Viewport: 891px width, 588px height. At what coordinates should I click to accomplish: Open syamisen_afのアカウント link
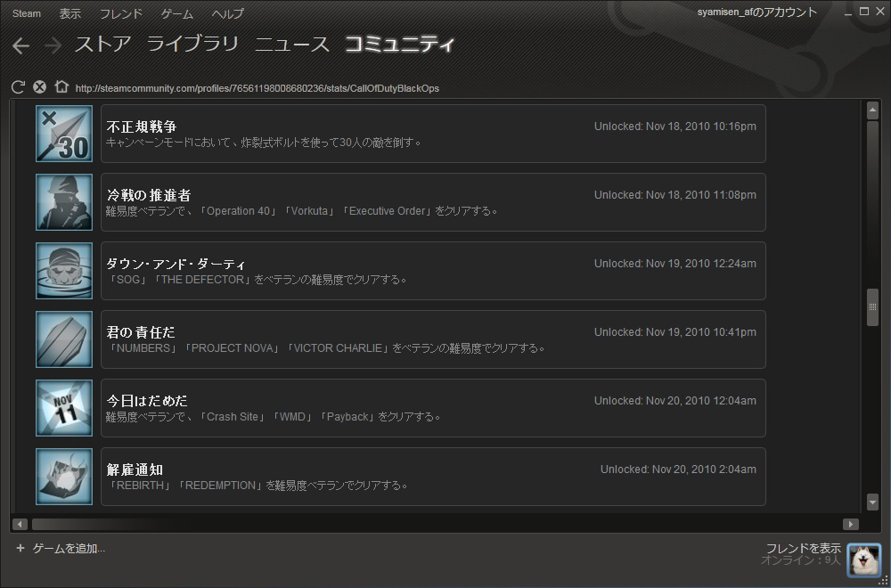pyautogui.click(x=756, y=12)
